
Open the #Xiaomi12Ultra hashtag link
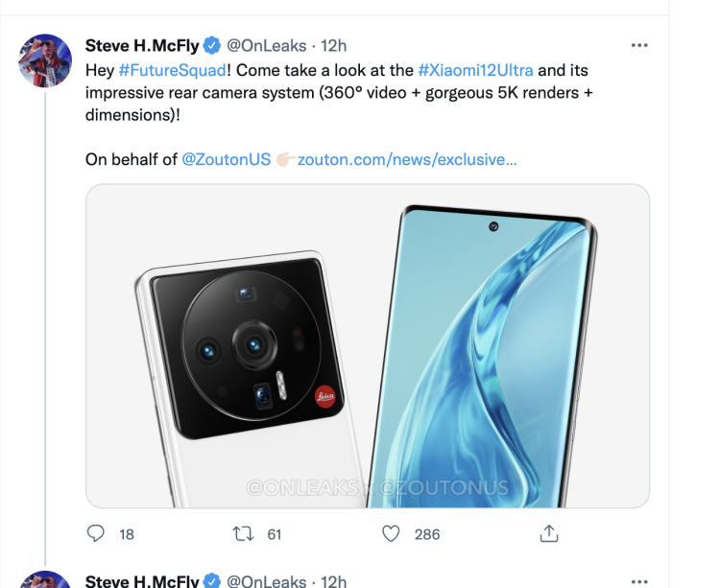click(x=475, y=70)
